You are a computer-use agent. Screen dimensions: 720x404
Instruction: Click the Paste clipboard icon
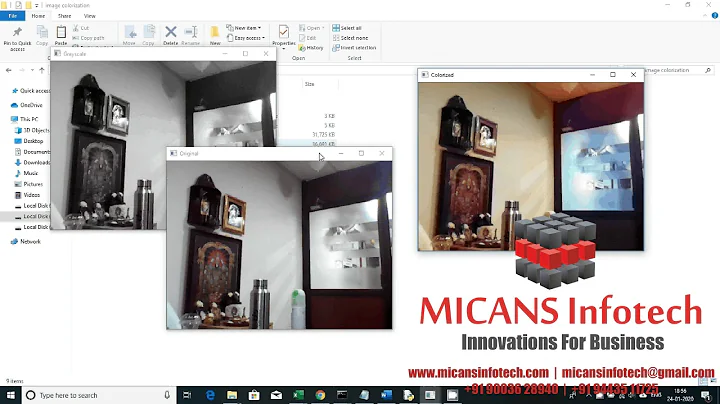pyautogui.click(x=61, y=32)
